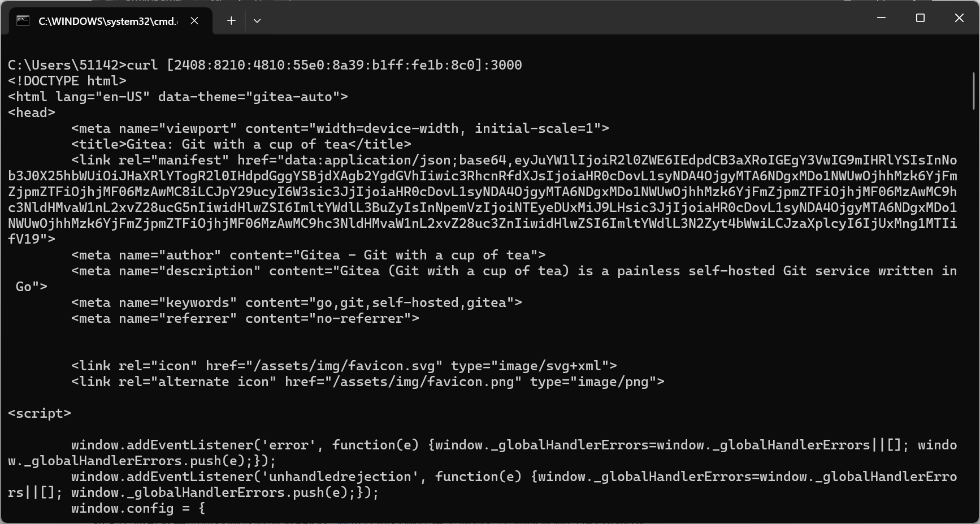980x524 pixels.
Task: Click the vertical scrollbar thumb
Action: coord(974,90)
